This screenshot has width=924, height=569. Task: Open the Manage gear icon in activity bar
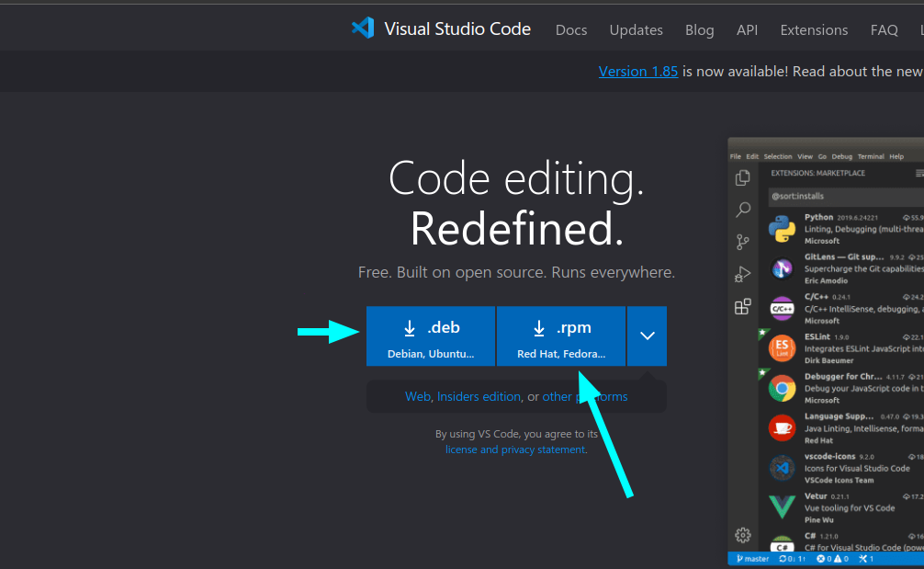pos(742,535)
